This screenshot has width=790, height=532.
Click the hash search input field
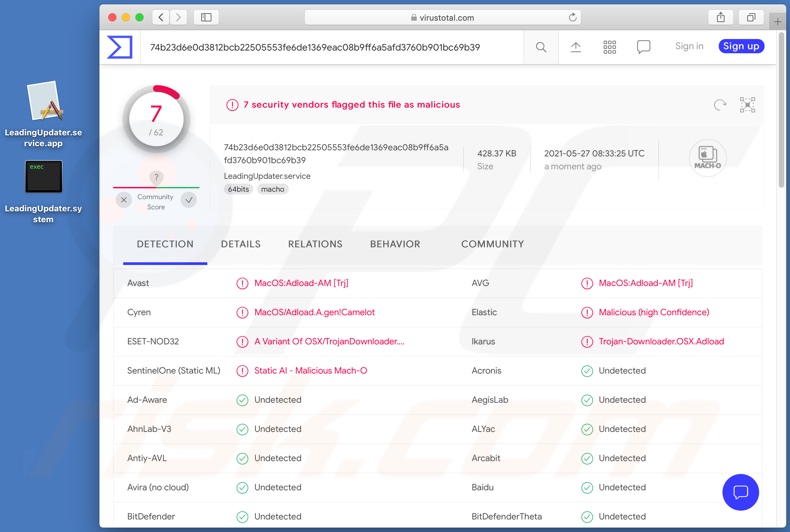pos(332,47)
